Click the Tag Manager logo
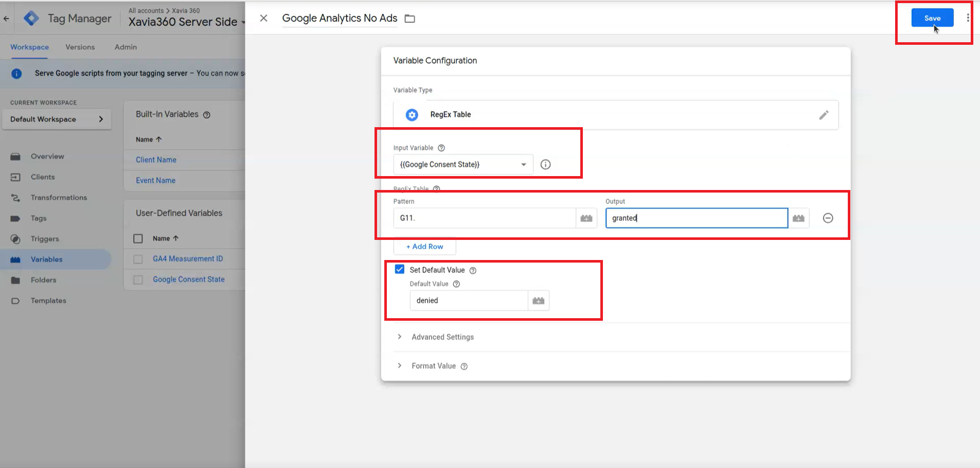 point(31,19)
